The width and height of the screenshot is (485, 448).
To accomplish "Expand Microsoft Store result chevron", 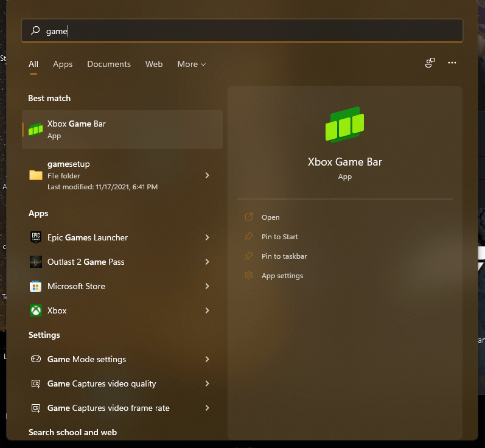I will coord(208,286).
